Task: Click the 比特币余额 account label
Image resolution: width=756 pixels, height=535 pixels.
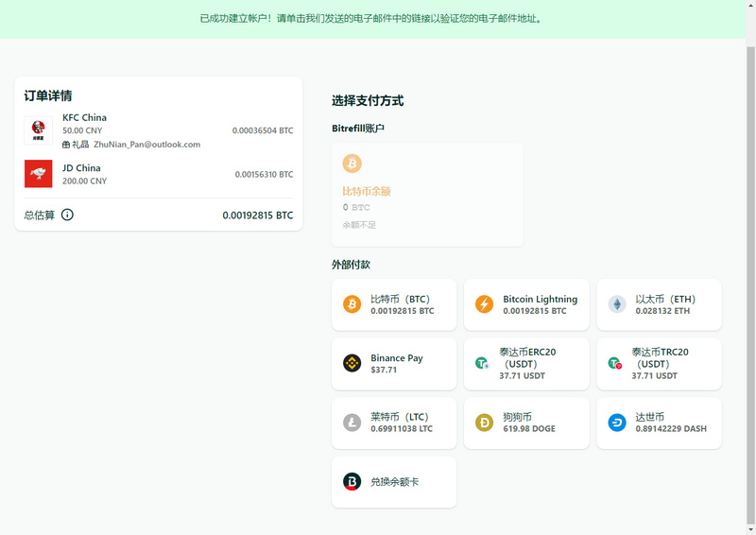Action: pos(367,192)
